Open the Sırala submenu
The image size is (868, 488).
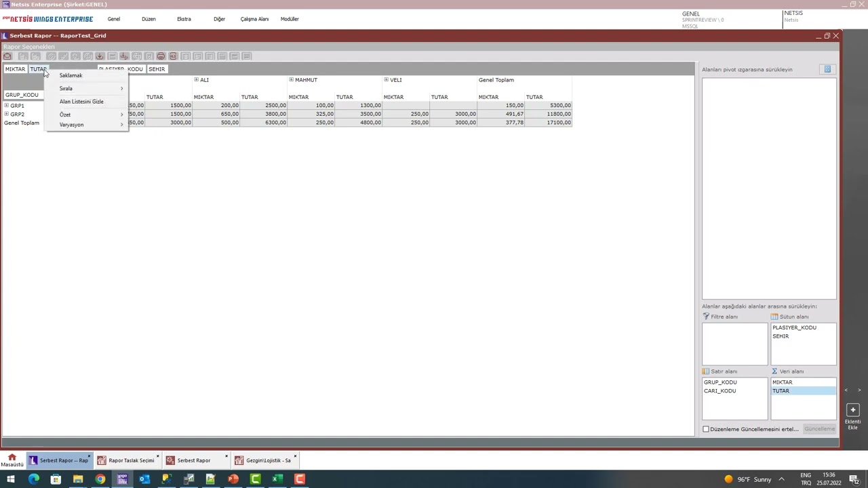pos(87,88)
